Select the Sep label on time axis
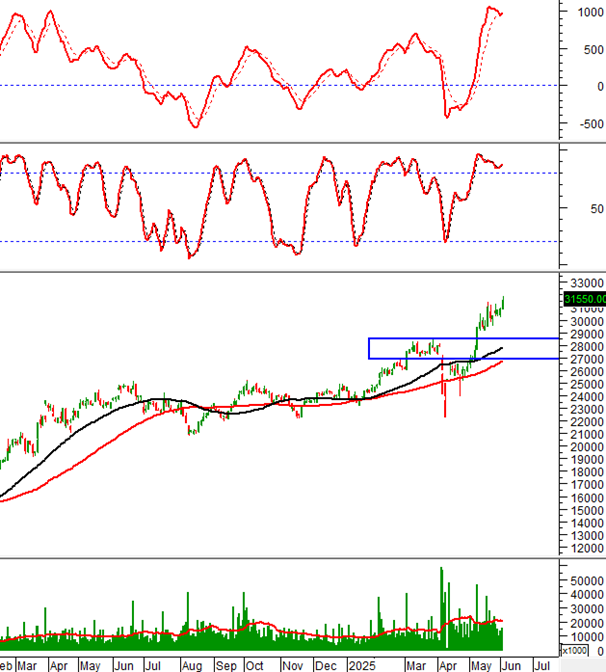Image resolution: width=606 pixels, height=672 pixels. coord(226,666)
